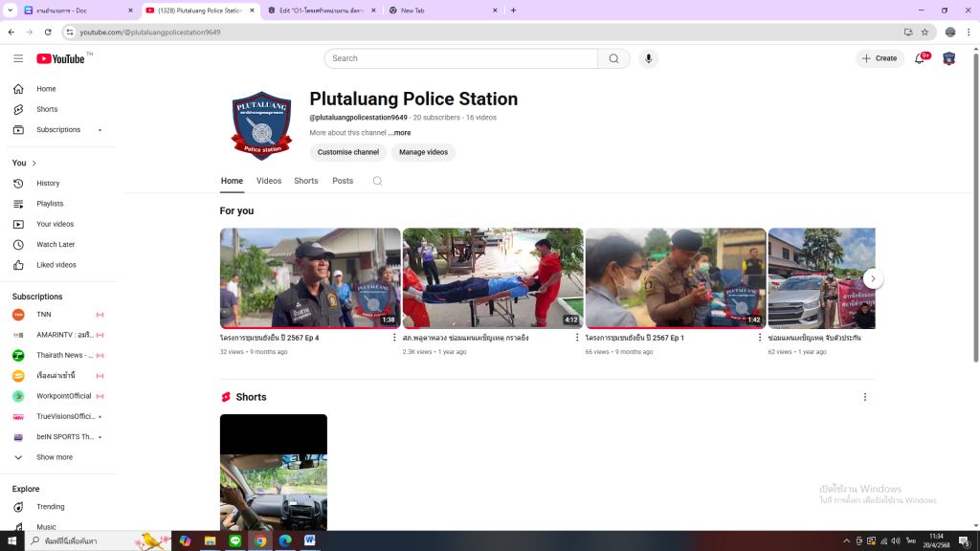
Task: Switch to the Posts tab
Action: click(x=343, y=181)
